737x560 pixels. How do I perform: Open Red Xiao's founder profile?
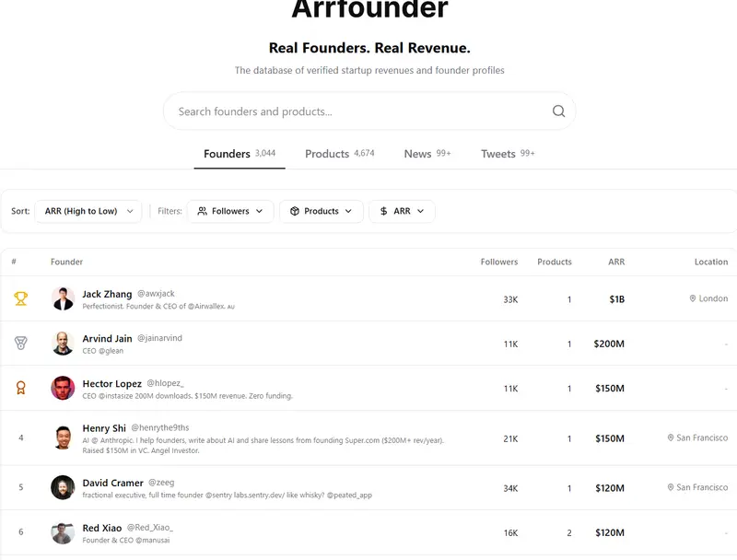[x=102, y=528]
